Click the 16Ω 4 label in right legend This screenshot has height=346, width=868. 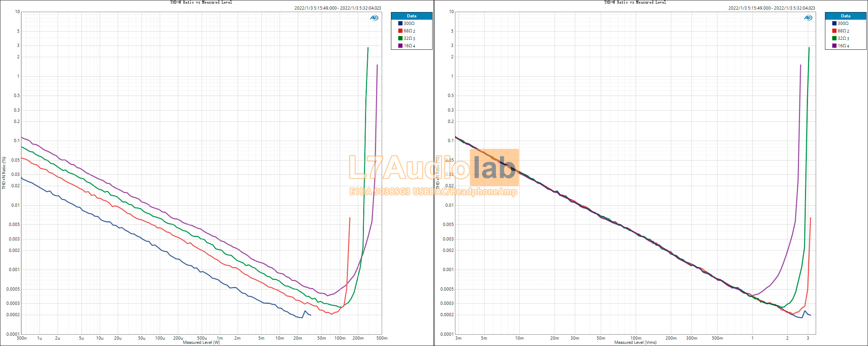(843, 46)
